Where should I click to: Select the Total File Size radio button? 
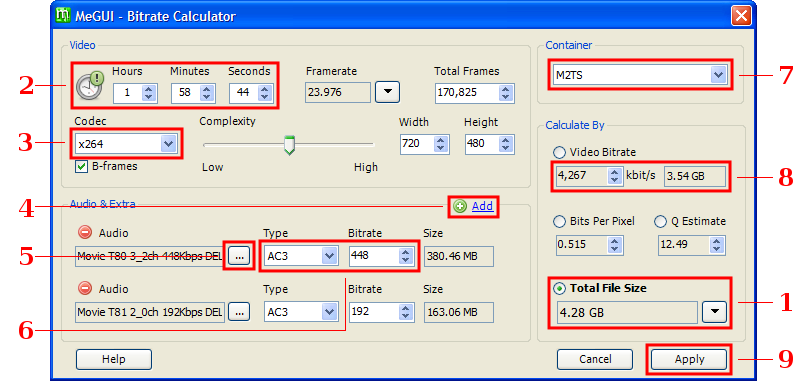pyautogui.click(x=559, y=289)
